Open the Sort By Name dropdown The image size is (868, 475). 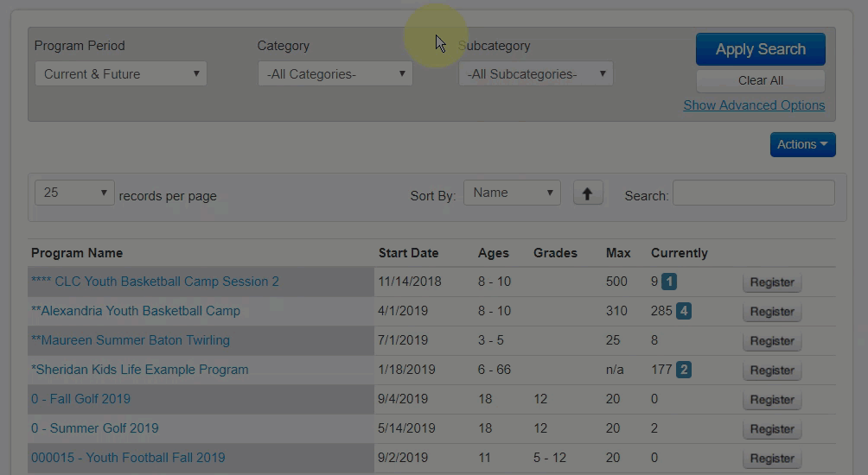pyautogui.click(x=512, y=193)
